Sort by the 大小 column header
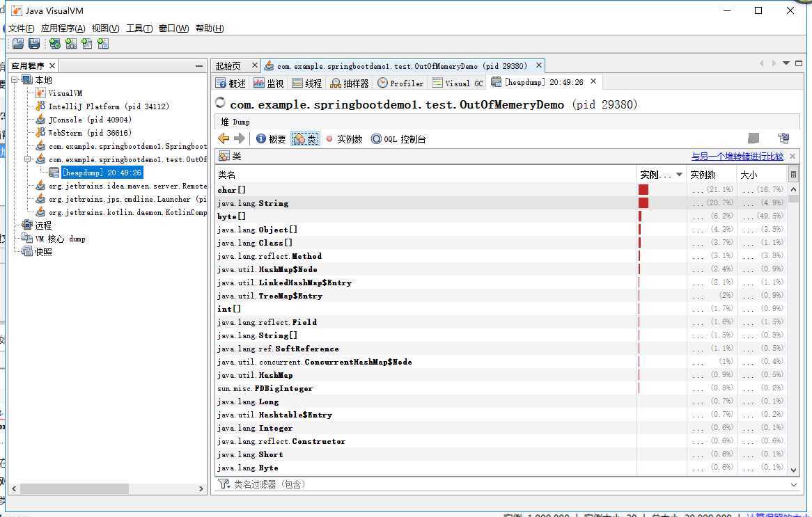The width and height of the screenshot is (812, 517). 763,175
